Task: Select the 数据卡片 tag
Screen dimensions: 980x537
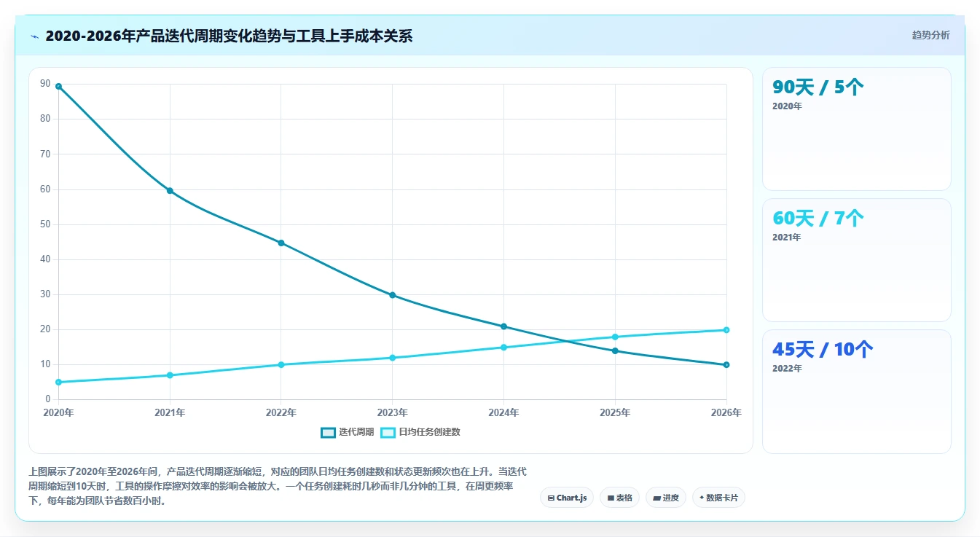Action: (x=718, y=498)
